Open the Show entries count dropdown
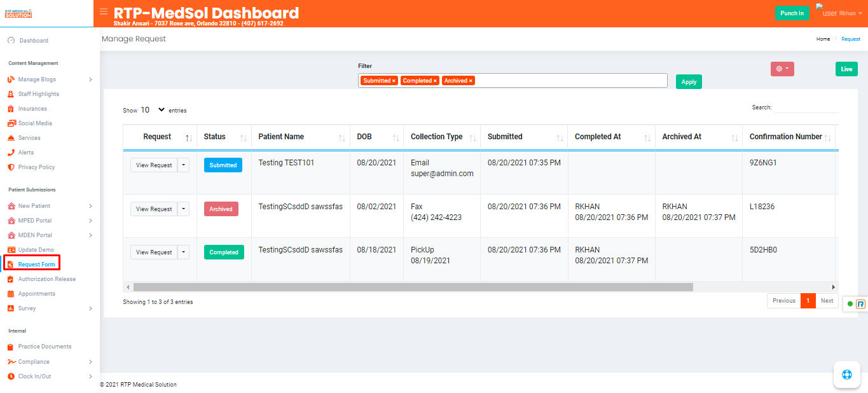 (153, 110)
